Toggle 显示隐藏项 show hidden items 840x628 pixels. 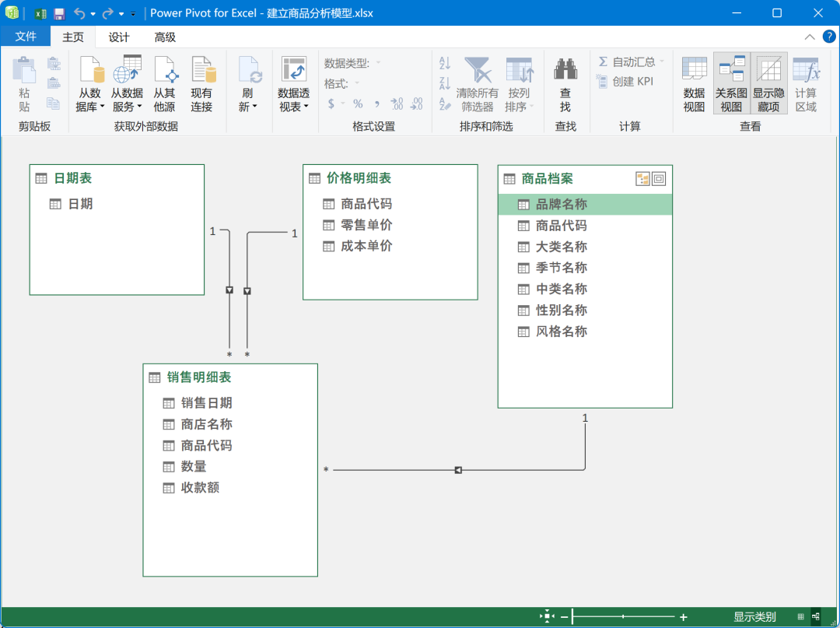click(768, 83)
